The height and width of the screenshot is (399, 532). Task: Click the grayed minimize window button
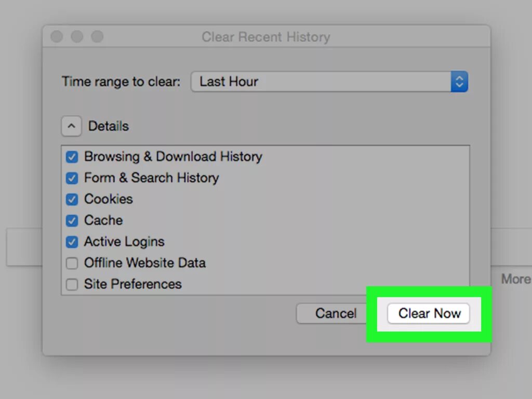click(x=77, y=37)
